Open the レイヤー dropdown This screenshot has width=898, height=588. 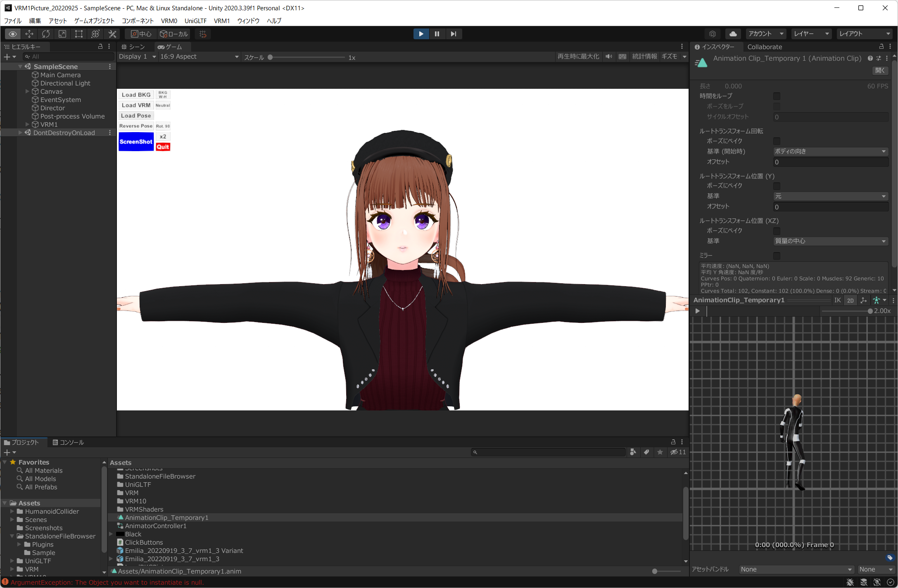812,34
